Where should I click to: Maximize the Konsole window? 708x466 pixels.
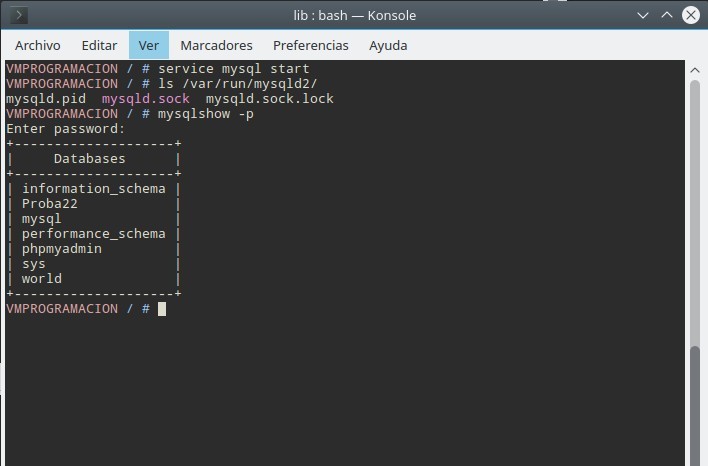pos(666,15)
